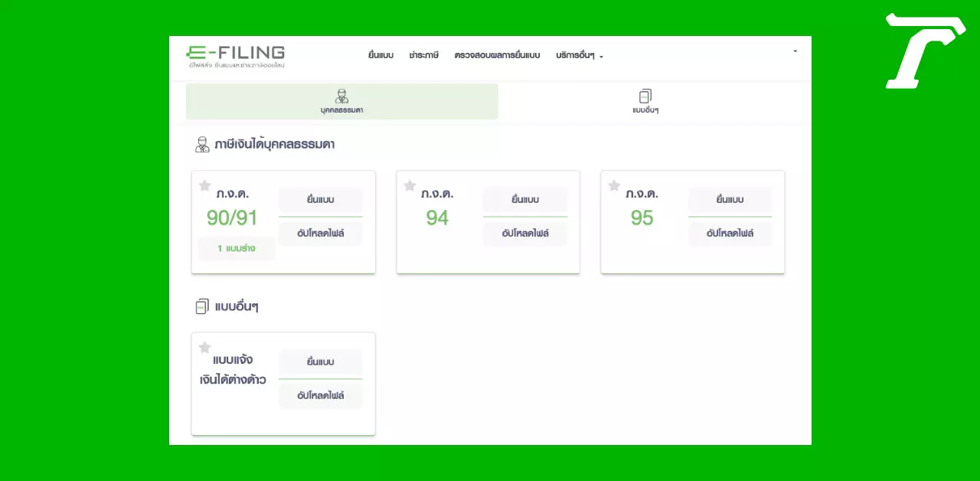Favorite the ภ.ง.ด. 95 form star

coord(614,185)
